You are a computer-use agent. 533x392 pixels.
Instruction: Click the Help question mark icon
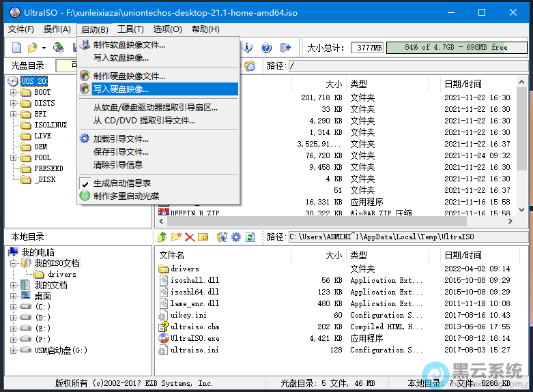[x=266, y=48]
